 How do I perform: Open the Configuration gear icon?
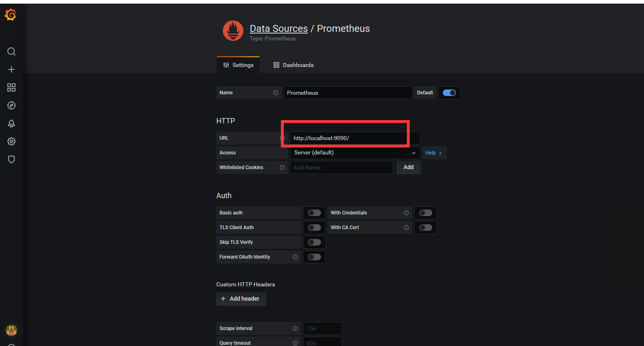(11, 141)
